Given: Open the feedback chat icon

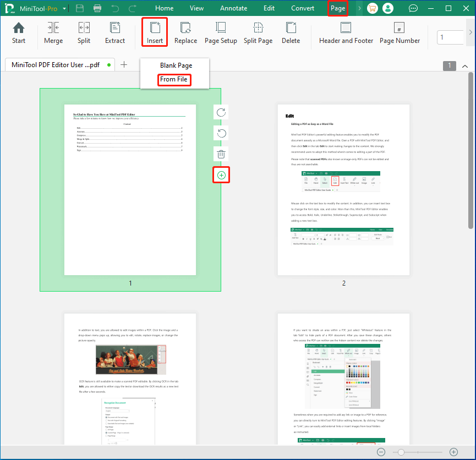Looking at the screenshot, I should [x=413, y=8].
